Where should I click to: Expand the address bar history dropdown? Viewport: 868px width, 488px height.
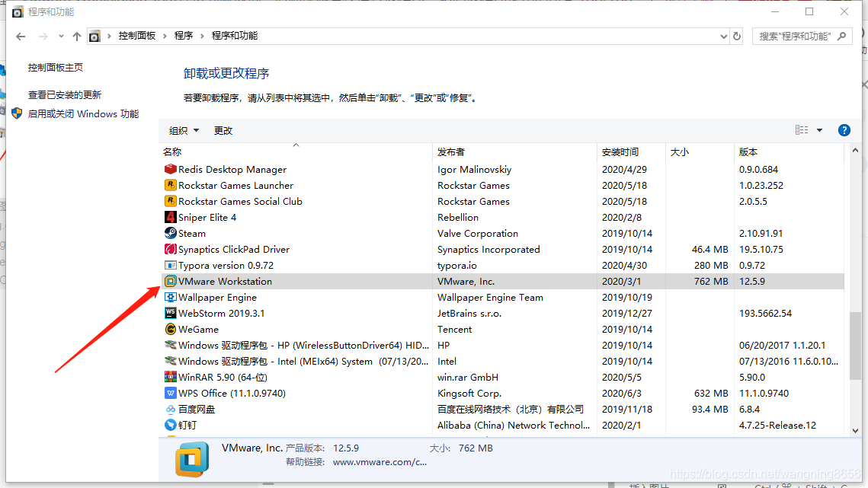[723, 37]
